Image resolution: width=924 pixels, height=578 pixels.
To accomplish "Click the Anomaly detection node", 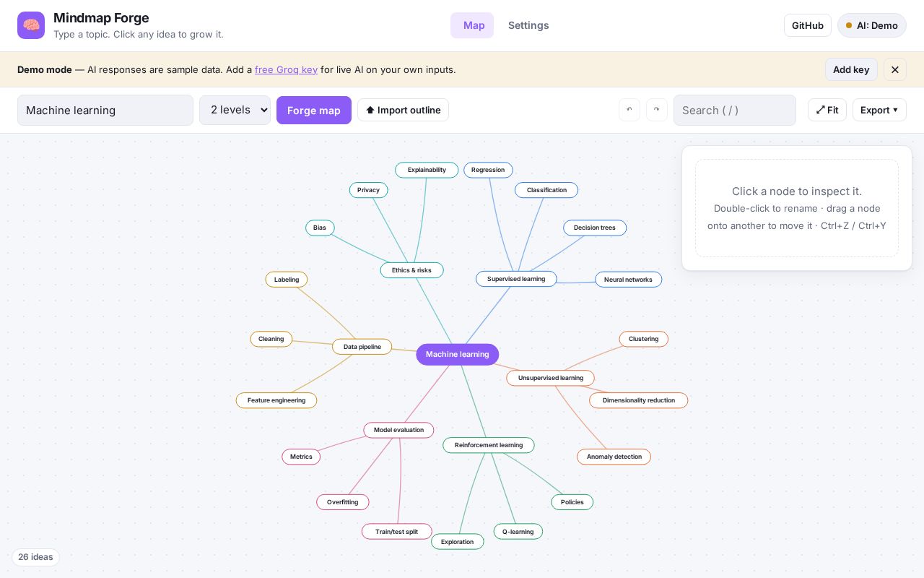I will pyautogui.click(x=614, y=457).
